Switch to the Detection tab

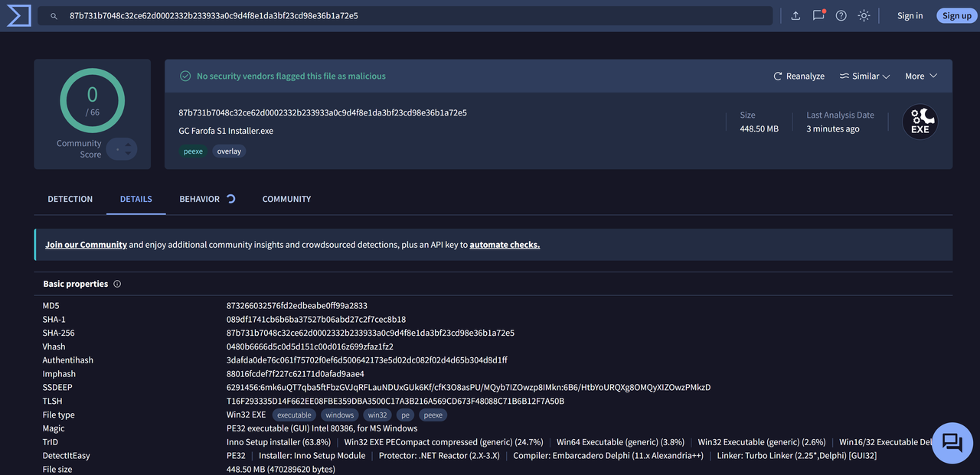point(70,199)
